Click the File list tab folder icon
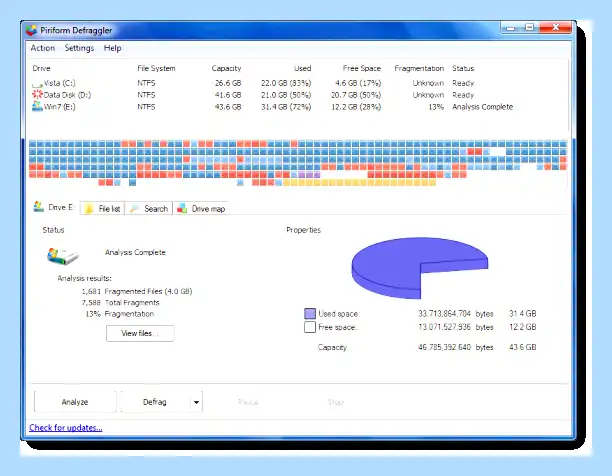Screen dimensions: 612x476 point(89,209)
